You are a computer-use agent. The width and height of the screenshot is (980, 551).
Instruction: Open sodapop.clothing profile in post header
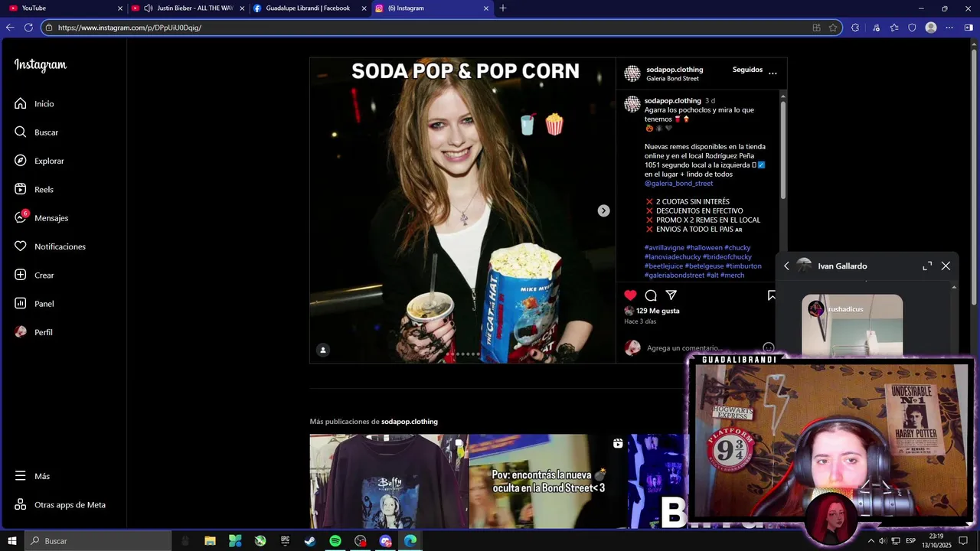pyautogui.click(x=675, y=70)
